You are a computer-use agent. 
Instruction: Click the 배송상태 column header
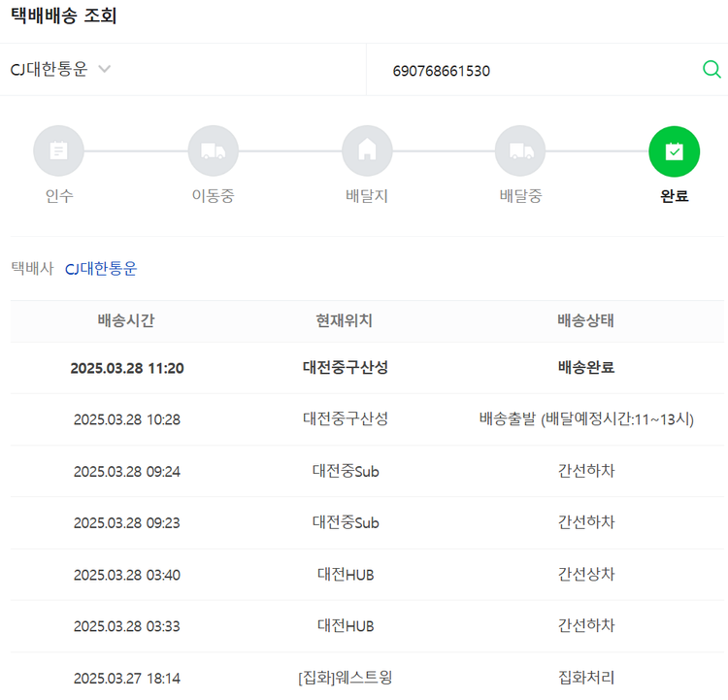click(x=585, y=321)
